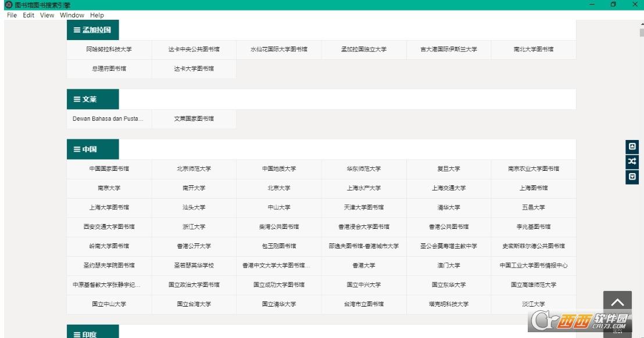644x338 pixels.
Task: Open 复旦大学 link
Action: click(x=449, y=168)
